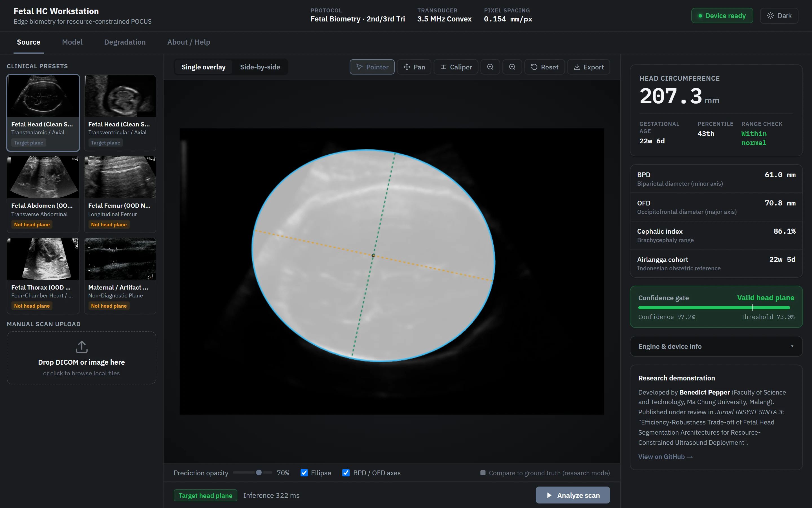Click the 207.3 head circumference reading
The height and width of the screenshot is (508, 812).
pos(671,96)
